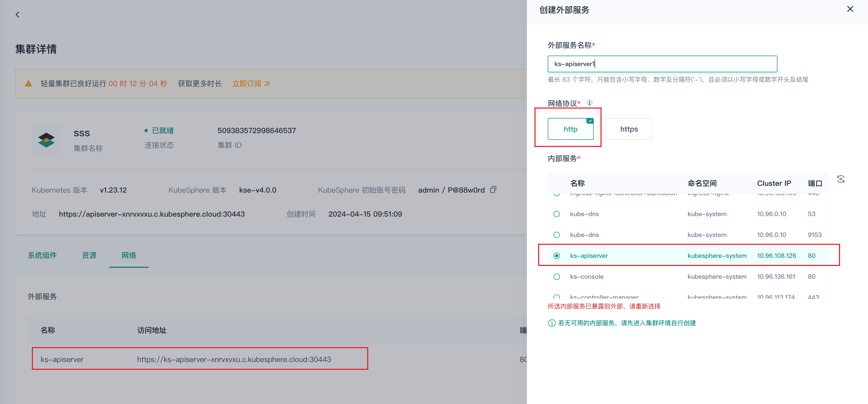Click the 命名空间 column header
This screenshot has height=404, width=868.
pyautogui.click(x=702, y=183)
